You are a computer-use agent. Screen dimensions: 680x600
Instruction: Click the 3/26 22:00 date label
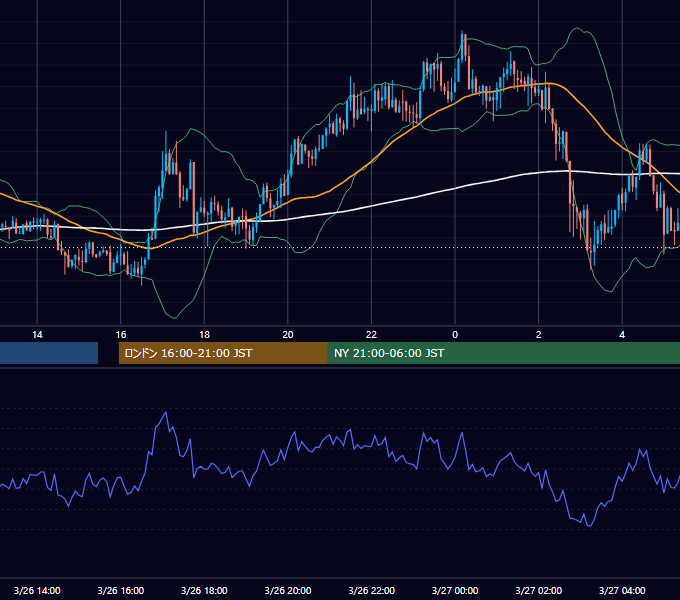(372, 590)
